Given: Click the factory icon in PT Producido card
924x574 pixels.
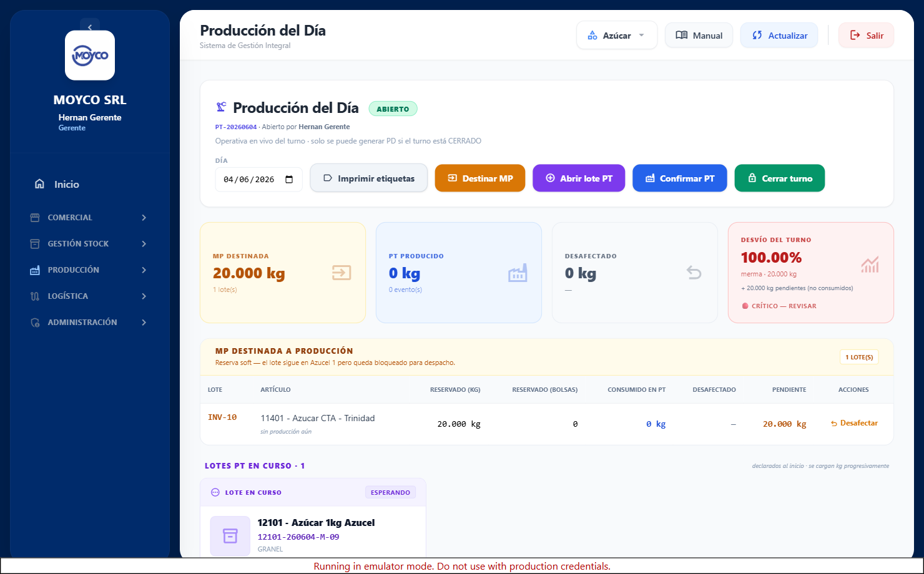Looking at the screenshot, I should (518, 273).
